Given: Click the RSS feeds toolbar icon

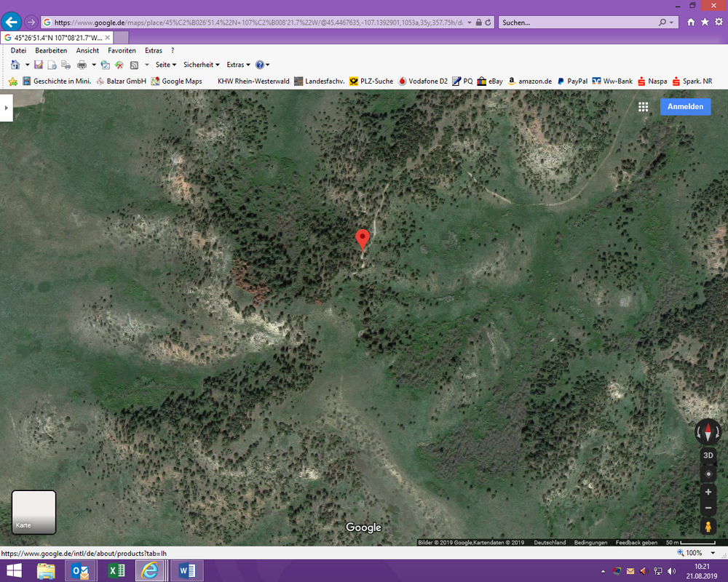Looking at the screenshot, I should pos(134,65).
